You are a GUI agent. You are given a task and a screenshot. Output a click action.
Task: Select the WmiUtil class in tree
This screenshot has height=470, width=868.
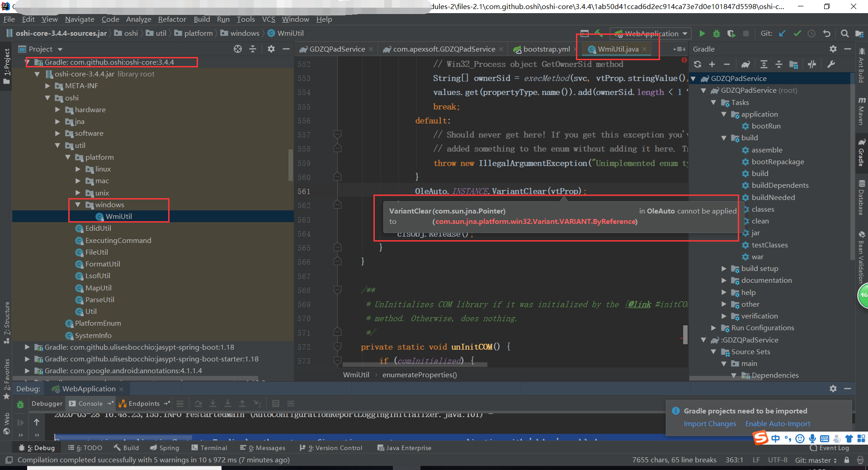click(x=118, y=217)
